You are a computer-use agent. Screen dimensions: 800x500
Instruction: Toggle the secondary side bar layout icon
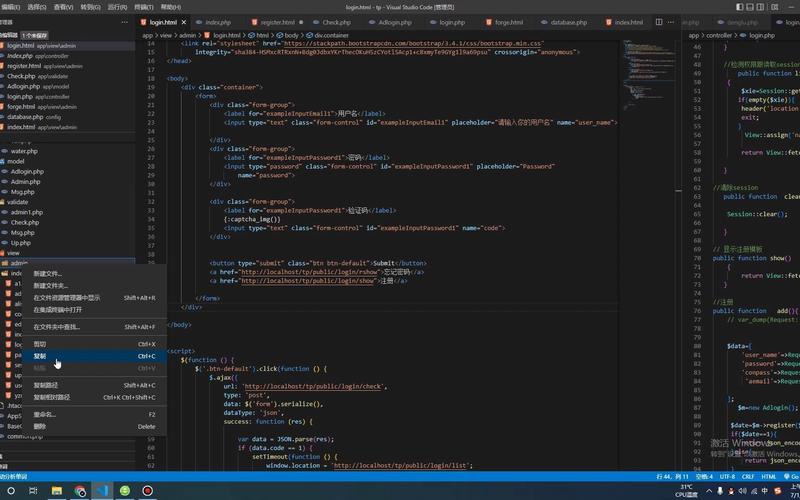coord(760,7)
